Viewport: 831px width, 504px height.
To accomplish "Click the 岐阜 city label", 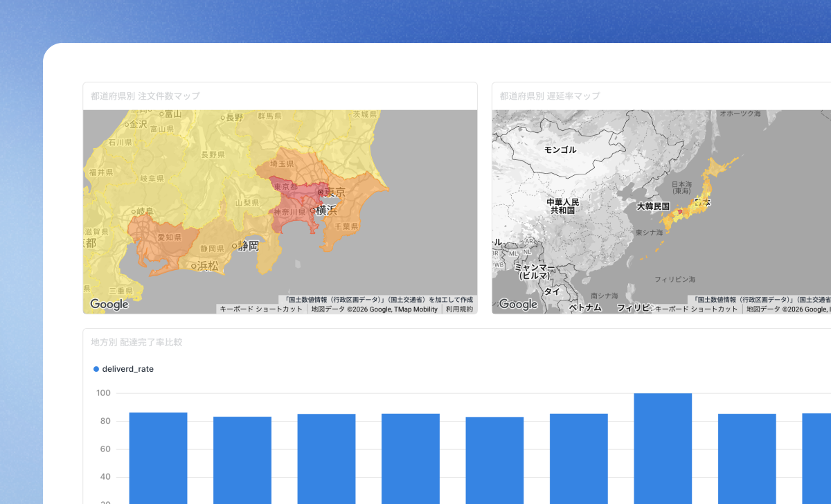I will [145, 211].
